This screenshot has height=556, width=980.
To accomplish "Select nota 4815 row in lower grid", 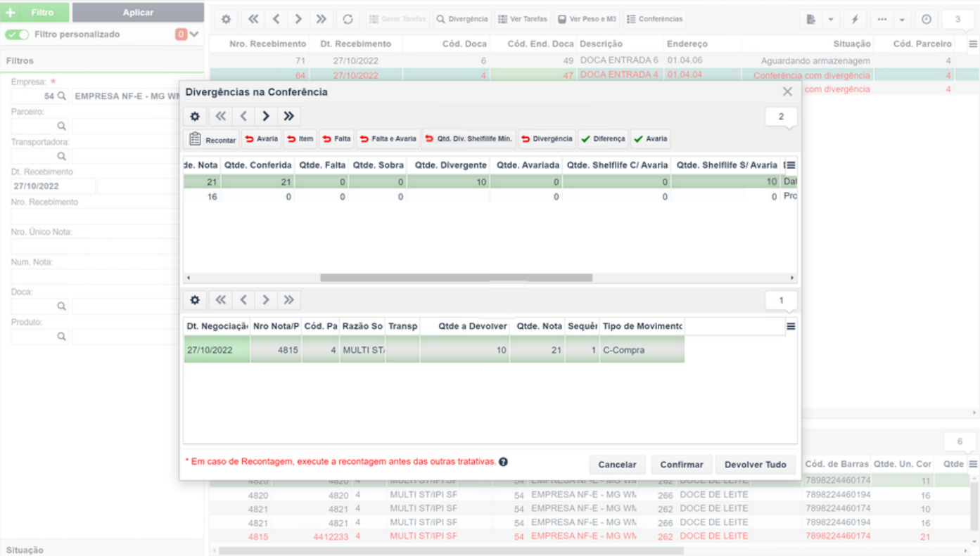I will click(x=434, y=350).
